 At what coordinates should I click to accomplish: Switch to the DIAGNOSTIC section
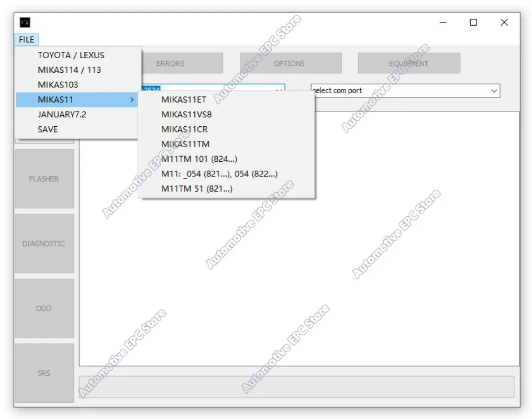click(x=44, y=244)
